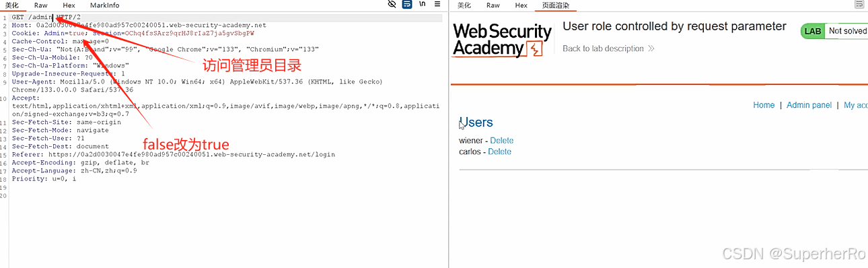
Task: Switch to response Raw tab
Action: (493, 5)
